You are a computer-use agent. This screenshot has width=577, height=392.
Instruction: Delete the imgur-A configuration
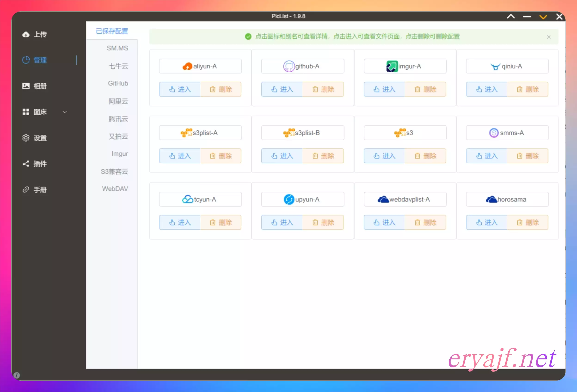(x=425, y=89)
